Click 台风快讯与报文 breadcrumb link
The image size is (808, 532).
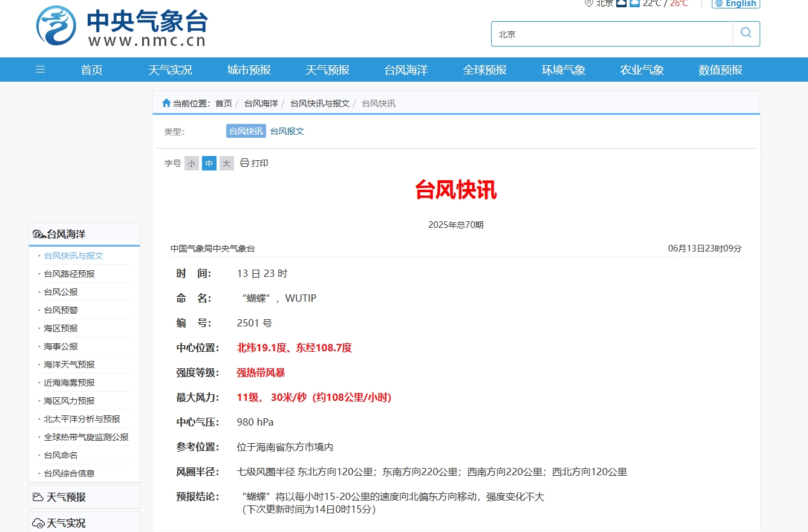click(x=320, y=103)
